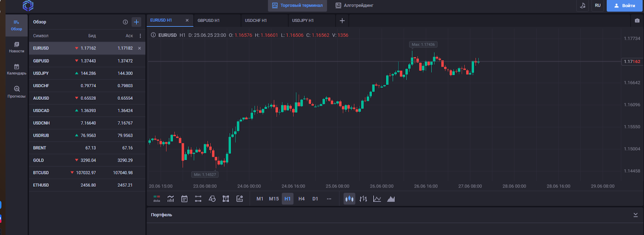Click the Min: 1.14527 label on the chart

pyautogui.click(x=205, y=175)
